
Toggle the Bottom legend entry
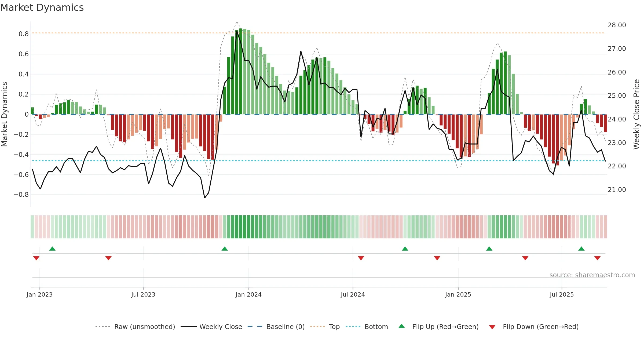click(367, 327)
